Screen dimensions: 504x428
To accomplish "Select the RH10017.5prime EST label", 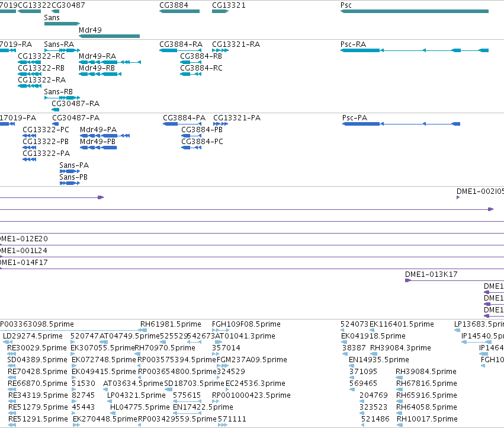I will click(427, 419).
